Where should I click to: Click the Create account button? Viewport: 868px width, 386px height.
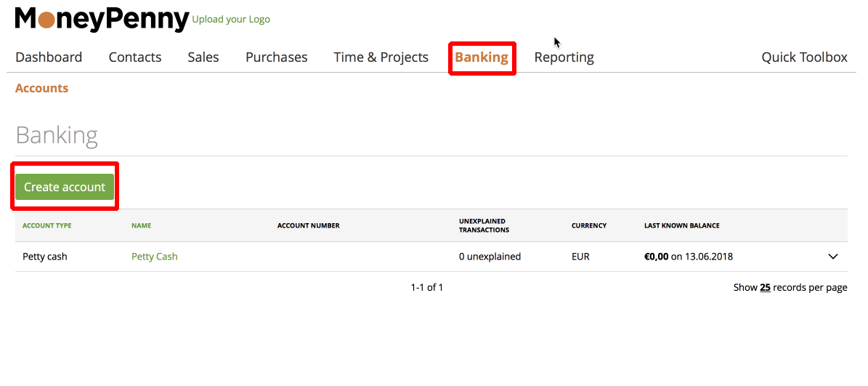coord(64,188)
